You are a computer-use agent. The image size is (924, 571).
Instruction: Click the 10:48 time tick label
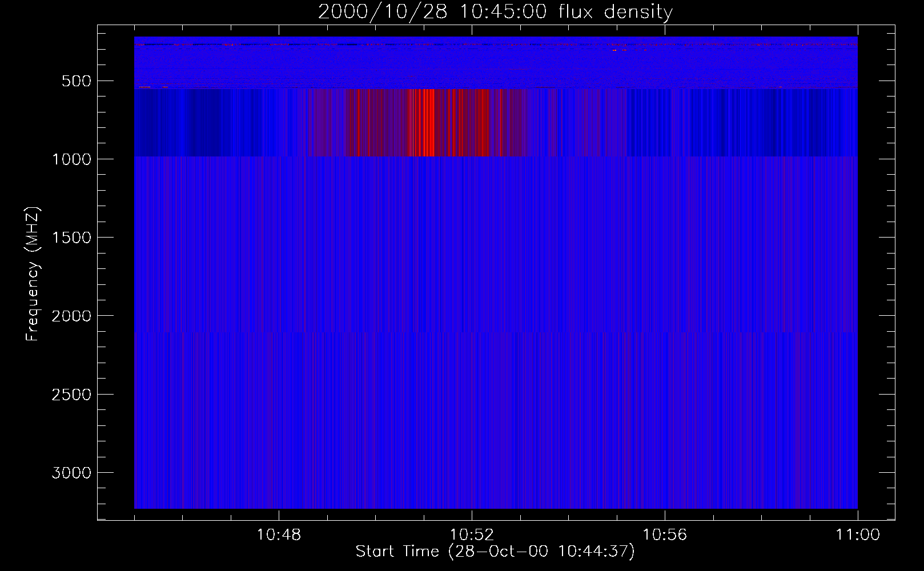point(279,535)
